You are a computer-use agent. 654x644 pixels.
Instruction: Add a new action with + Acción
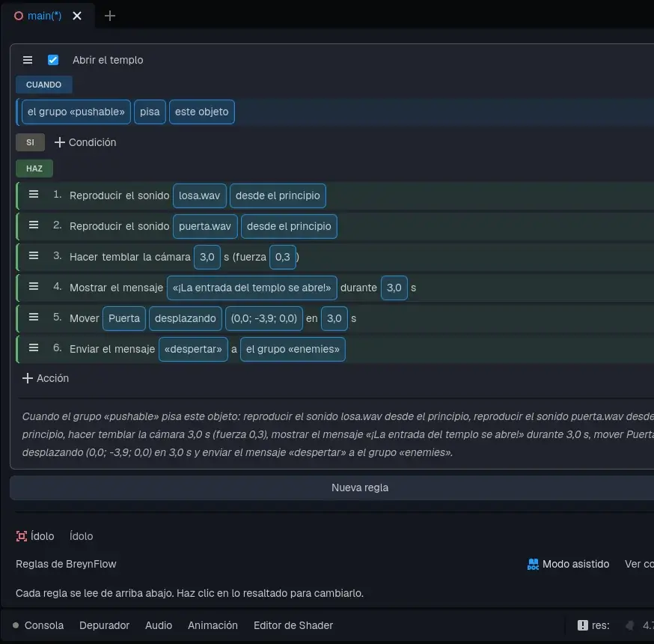click(x=46, y=378)
